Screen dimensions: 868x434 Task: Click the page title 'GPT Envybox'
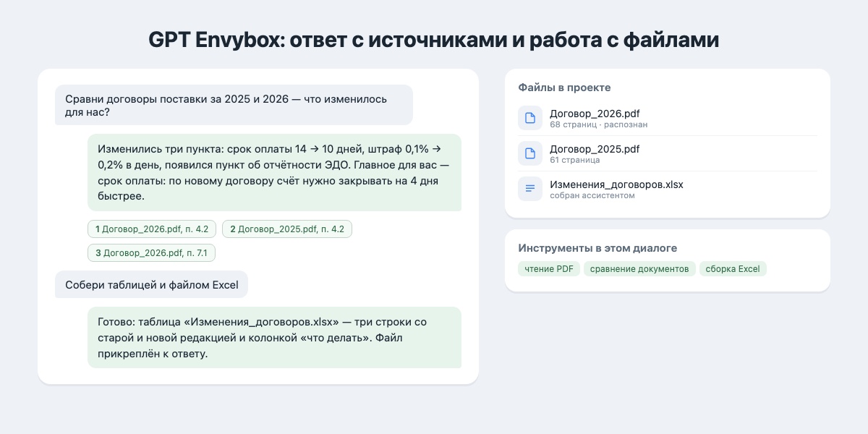tap(434, 40)
